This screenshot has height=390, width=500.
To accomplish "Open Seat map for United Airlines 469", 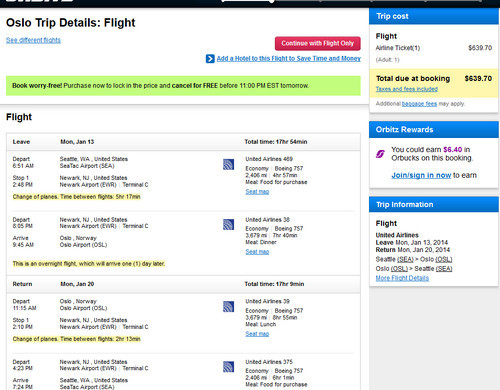I will point(257,192).
